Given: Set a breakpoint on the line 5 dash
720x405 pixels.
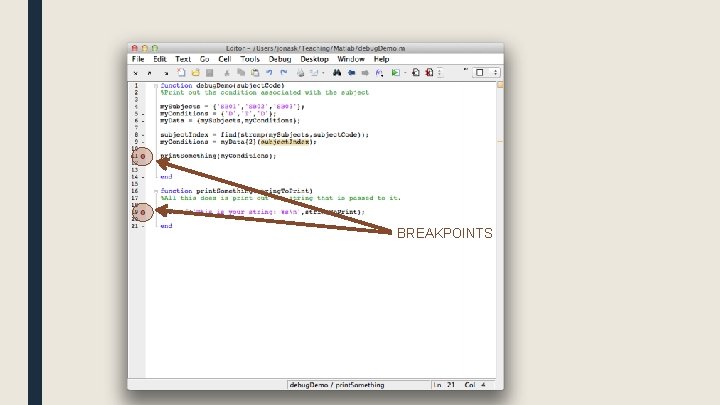Looking at the screenshot, I should (x=143, y=114).
